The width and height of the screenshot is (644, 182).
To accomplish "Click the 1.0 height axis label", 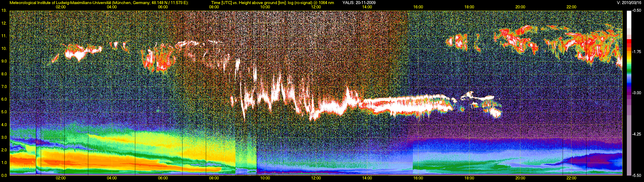I will 4,163.
